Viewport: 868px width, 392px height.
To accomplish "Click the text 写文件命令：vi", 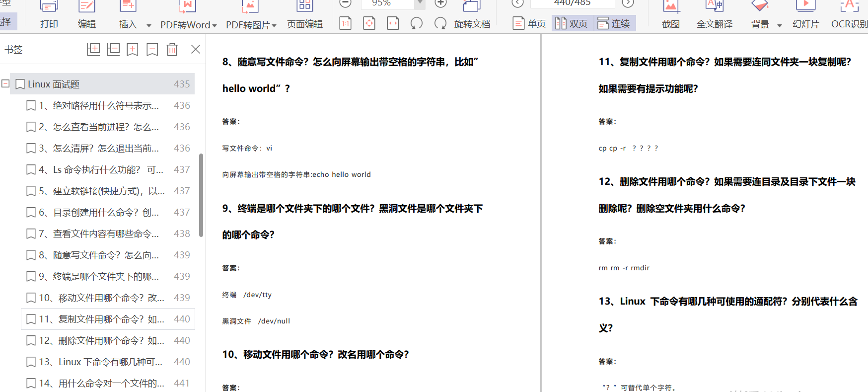I will [247, 148].
